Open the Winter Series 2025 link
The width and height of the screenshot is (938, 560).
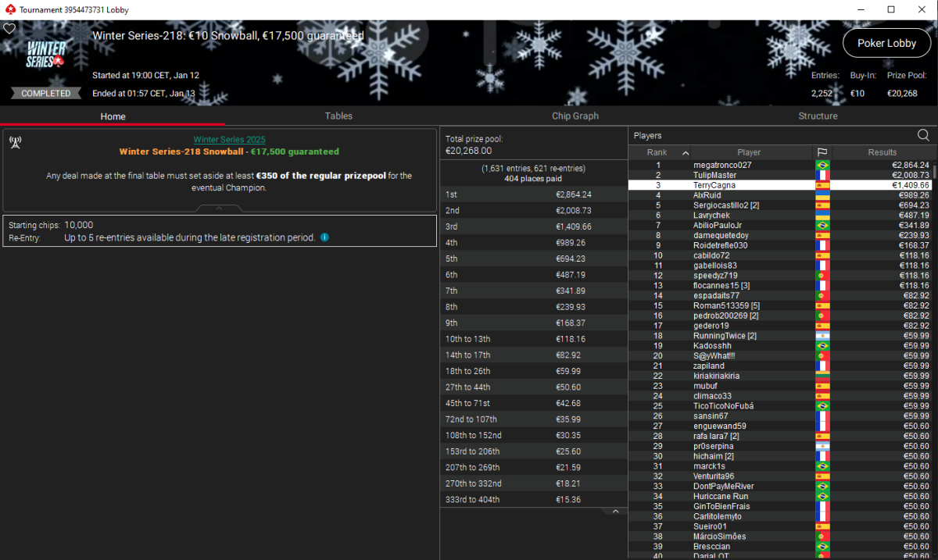229,140
